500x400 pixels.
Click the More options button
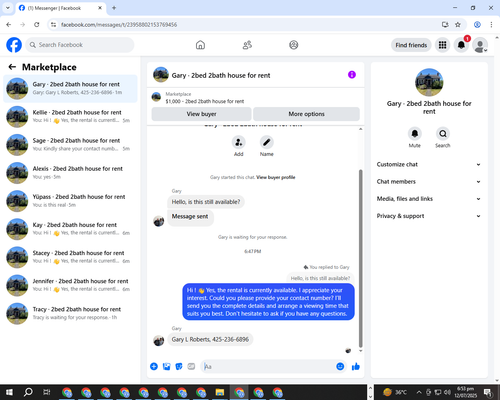click(306, 114)
